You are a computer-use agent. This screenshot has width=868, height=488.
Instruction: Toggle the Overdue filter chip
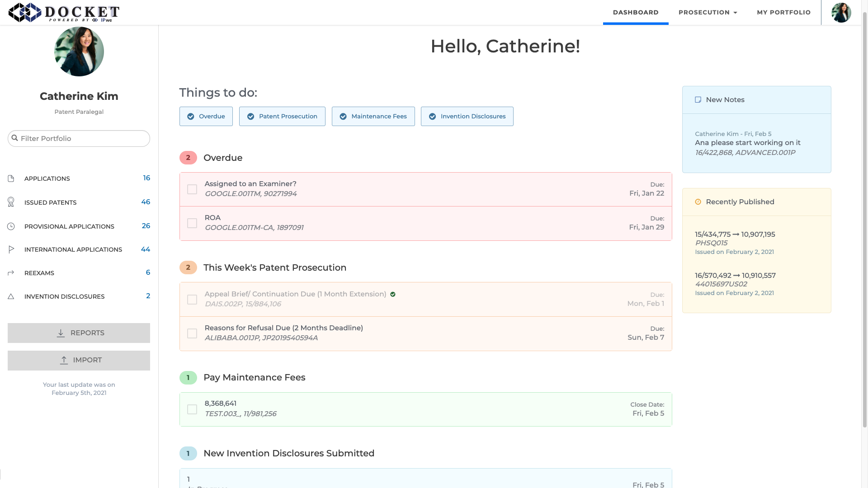coord(206,117)
